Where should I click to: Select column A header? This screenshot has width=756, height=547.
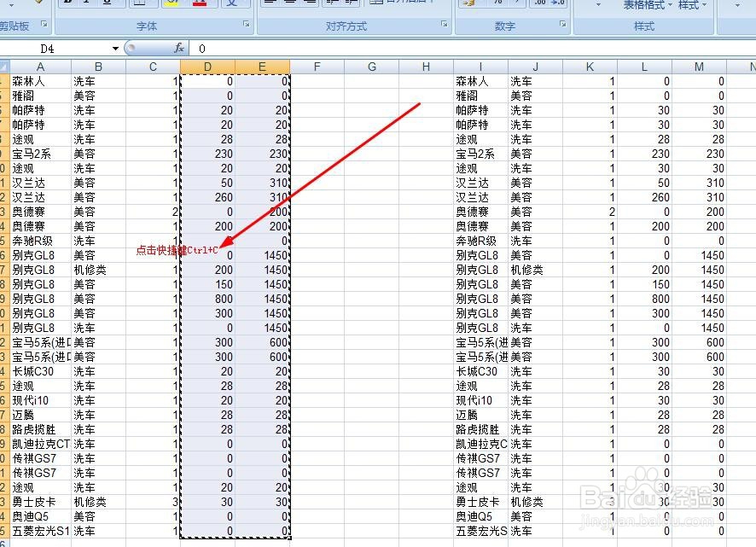tap(40, 67)
